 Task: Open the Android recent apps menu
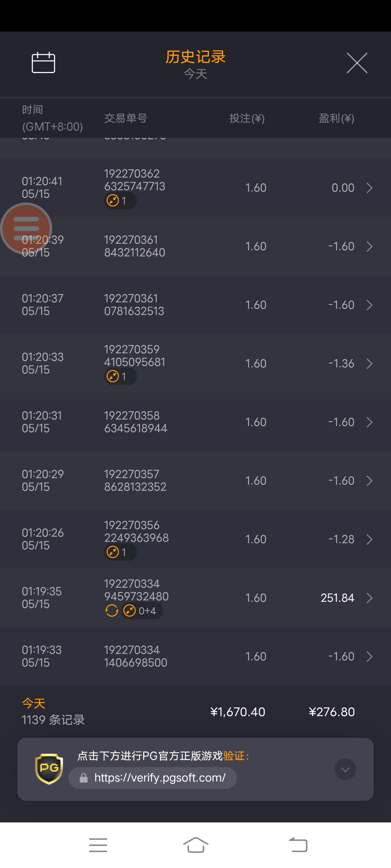coord(98,845)
